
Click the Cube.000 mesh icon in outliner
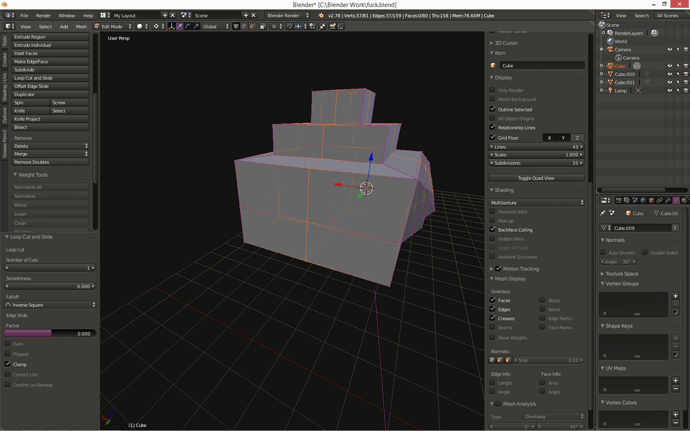click(x=609, y=74)
